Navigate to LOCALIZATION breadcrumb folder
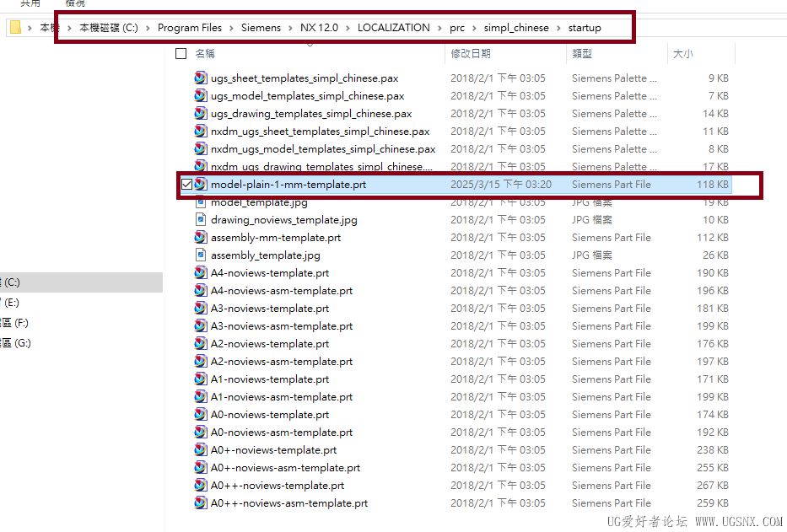The image size is (787, 532). point(393,28)
